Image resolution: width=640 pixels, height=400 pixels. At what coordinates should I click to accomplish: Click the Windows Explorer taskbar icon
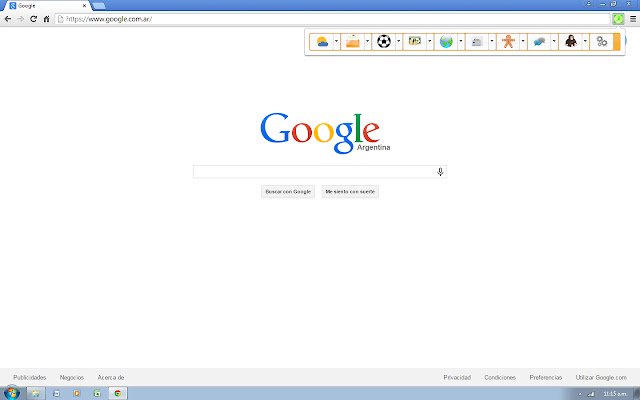pos(36,393)
